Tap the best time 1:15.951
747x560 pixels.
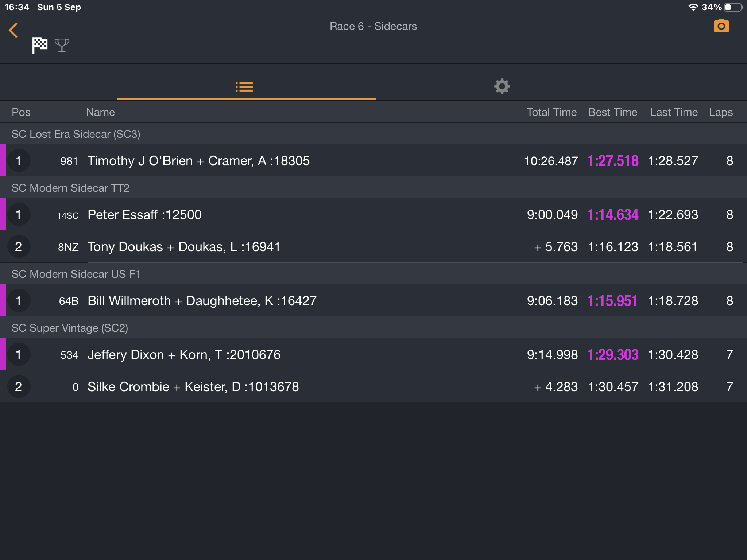click(x=613, y=301)
